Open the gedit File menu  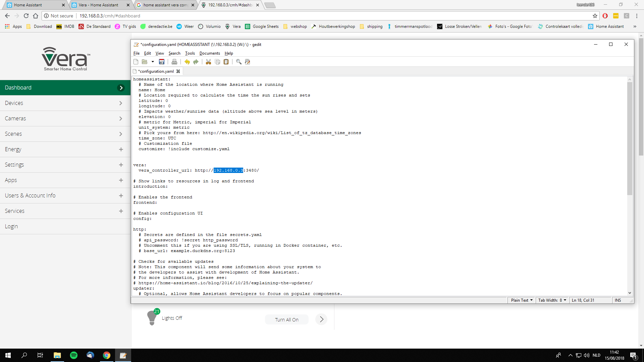137,53
